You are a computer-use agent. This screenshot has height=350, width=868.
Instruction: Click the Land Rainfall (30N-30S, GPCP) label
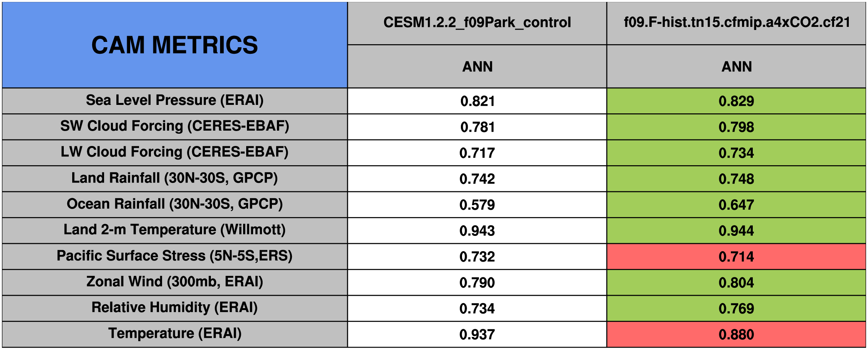(x=175, y=178)
